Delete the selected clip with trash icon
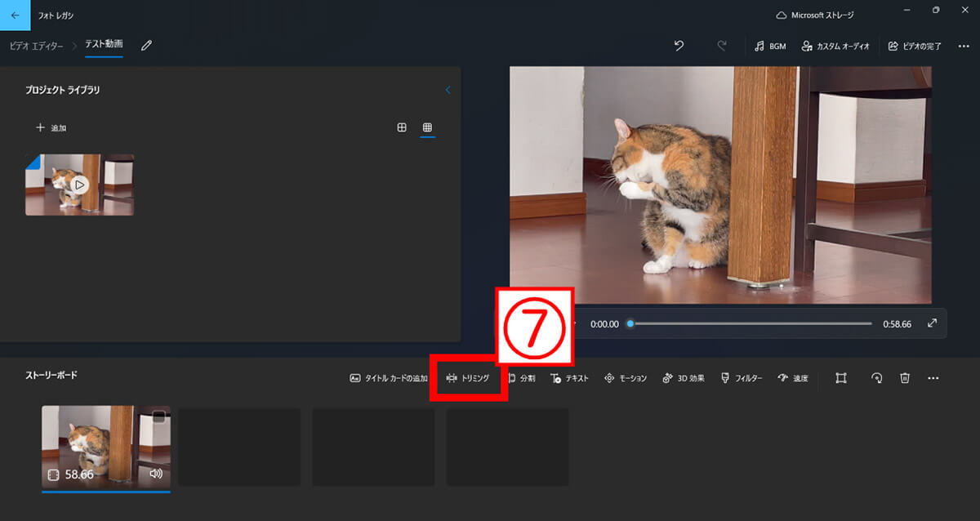Screen dimensions: 980x521 tap(905, 378)
